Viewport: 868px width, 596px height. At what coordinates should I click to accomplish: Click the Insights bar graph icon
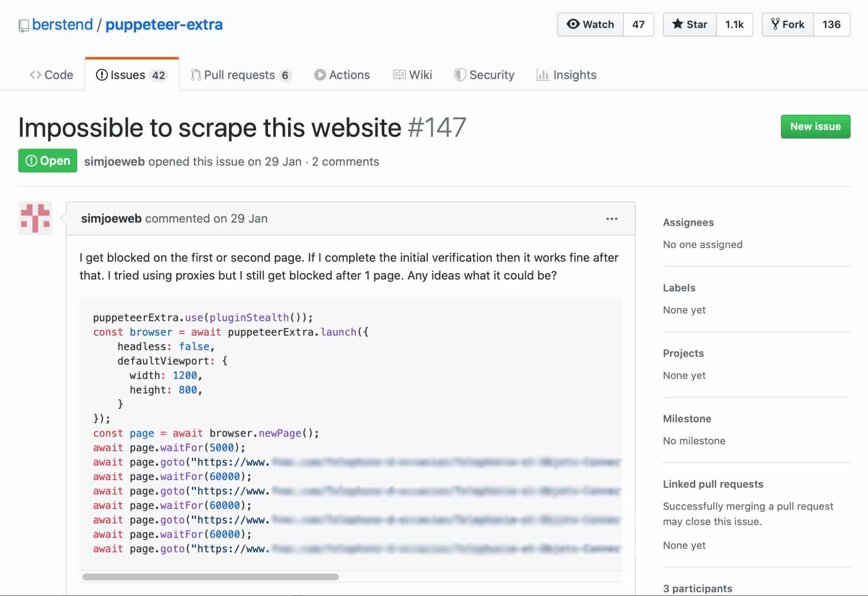click(x=543, y=75)
